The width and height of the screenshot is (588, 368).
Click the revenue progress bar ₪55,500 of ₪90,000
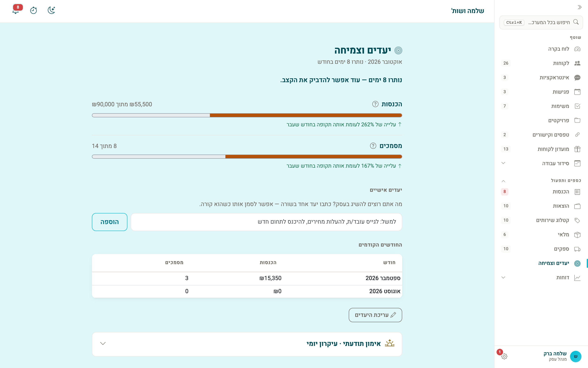[x=247, y=115]
